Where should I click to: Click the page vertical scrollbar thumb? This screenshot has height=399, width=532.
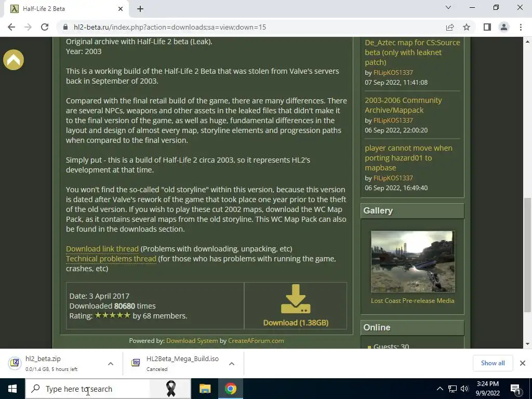pos(527,255)
